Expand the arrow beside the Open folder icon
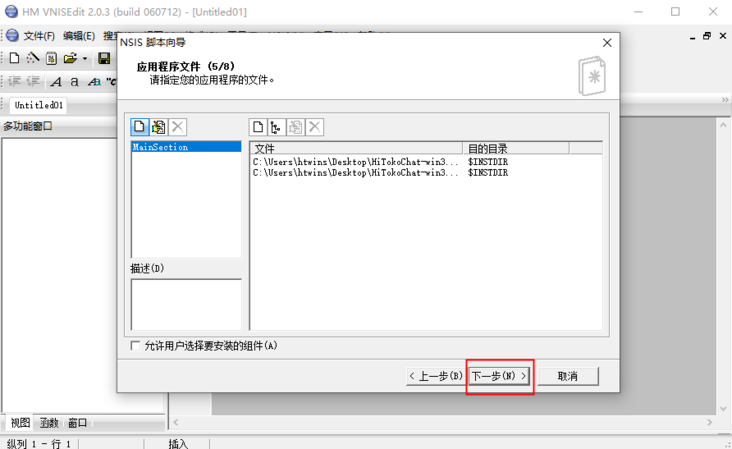732x449 pixels. point(84,58)
